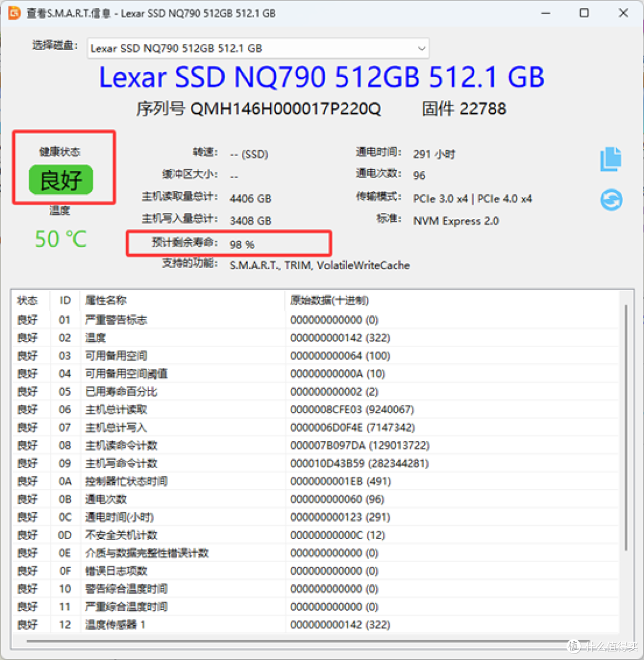This screenshot has height=660, width=644.
Task: Click the large Lexar SSD NQ790 heading
Action: point(321,77)
